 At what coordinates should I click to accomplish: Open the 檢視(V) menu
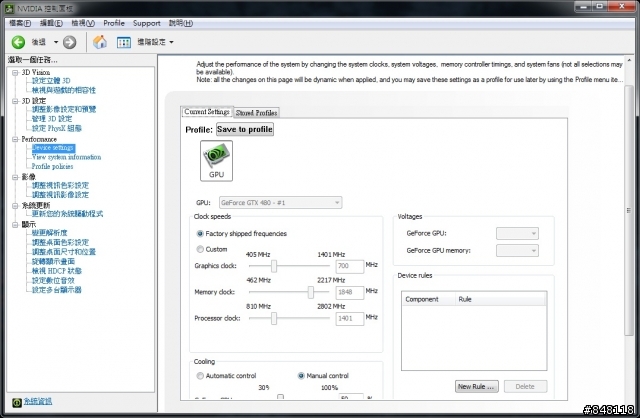tap(83, 23)
